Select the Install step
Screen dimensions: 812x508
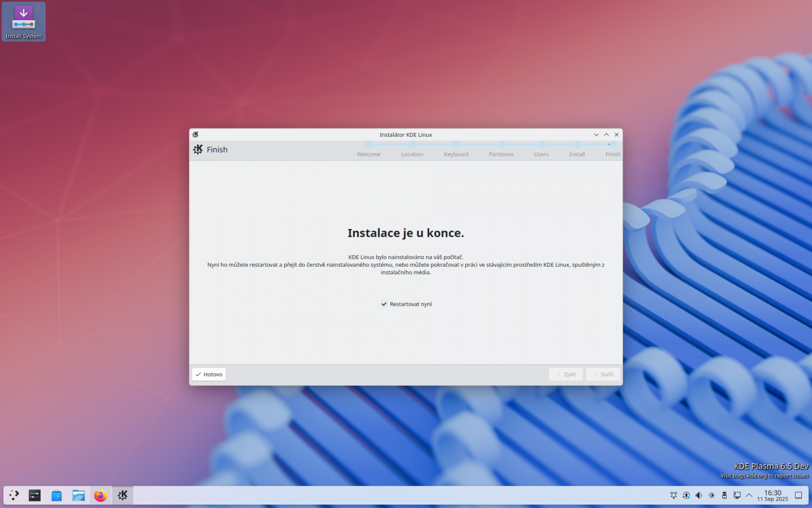coord(577,150)
